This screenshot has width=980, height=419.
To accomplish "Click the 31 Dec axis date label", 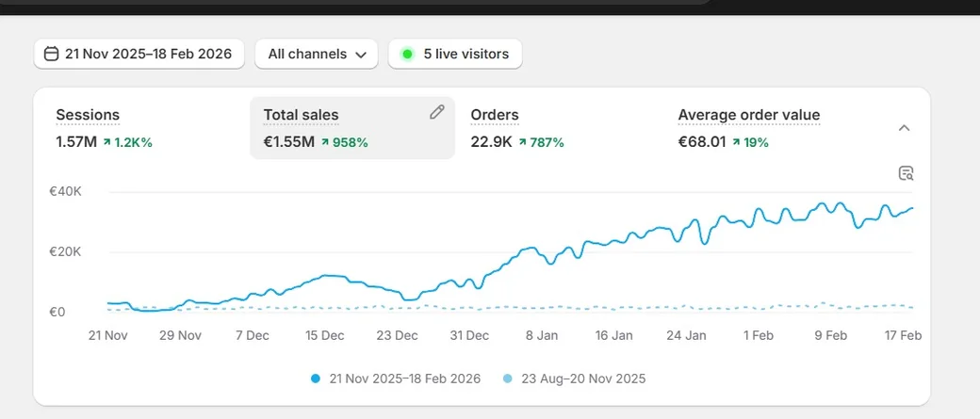I will coord(469,335).
